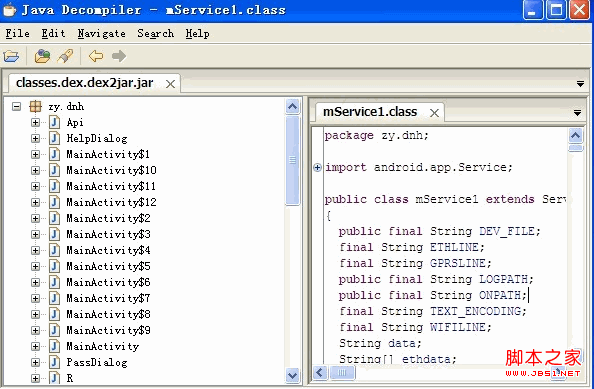This screenshot has height=389, width=594.
Task: Open the code tab list dropdown arrow
Action: (577, 112)
